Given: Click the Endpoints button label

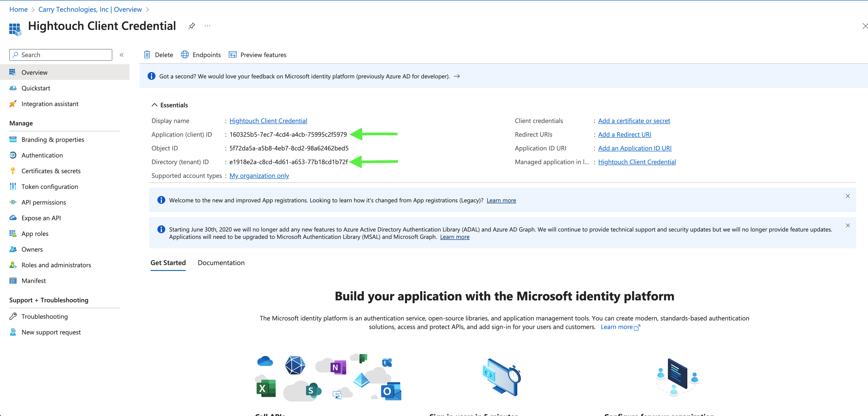Looking at the screenshot, I should tap(206, 55).
